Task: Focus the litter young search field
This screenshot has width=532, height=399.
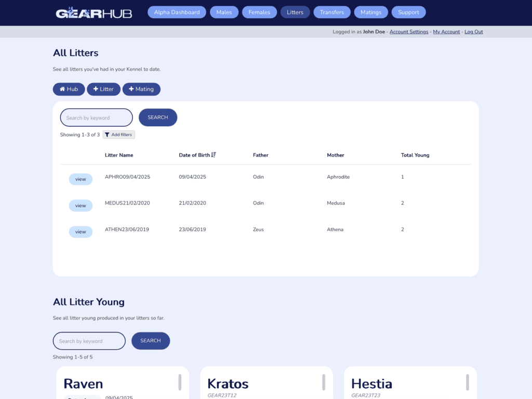Action: pyautogui.click(x=89, y=341)
